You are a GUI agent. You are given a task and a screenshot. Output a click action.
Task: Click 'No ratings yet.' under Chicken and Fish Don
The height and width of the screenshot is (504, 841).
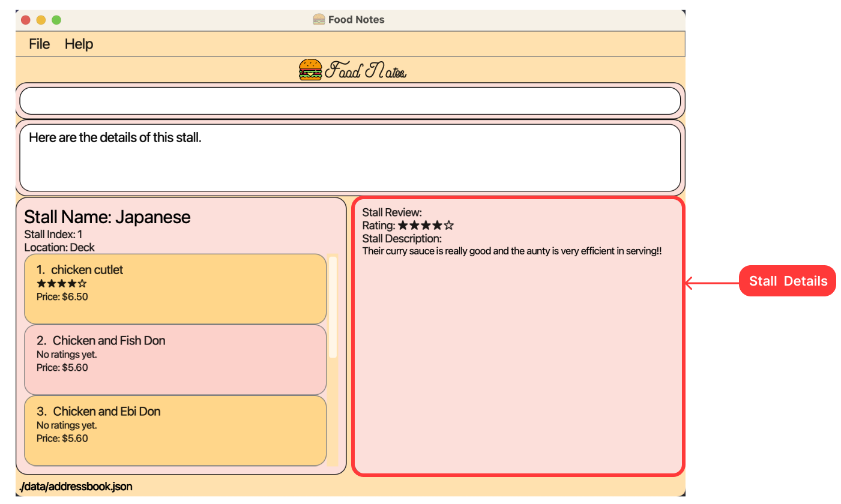click(x=67, y=354)
